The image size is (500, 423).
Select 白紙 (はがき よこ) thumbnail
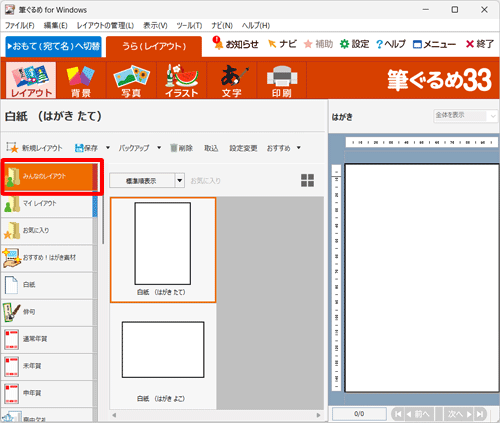tap(163, 356)
